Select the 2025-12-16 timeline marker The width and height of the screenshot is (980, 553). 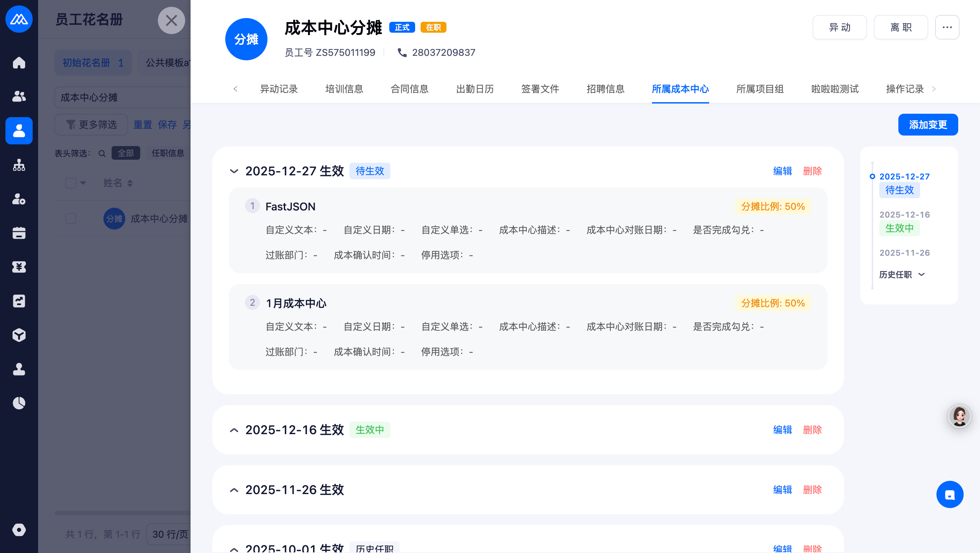click(904, 215)
